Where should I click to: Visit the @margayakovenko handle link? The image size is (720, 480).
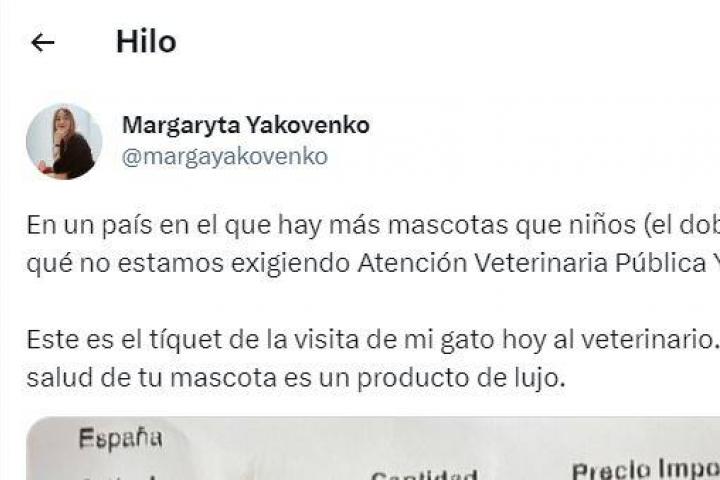click(x=225, y=157)
